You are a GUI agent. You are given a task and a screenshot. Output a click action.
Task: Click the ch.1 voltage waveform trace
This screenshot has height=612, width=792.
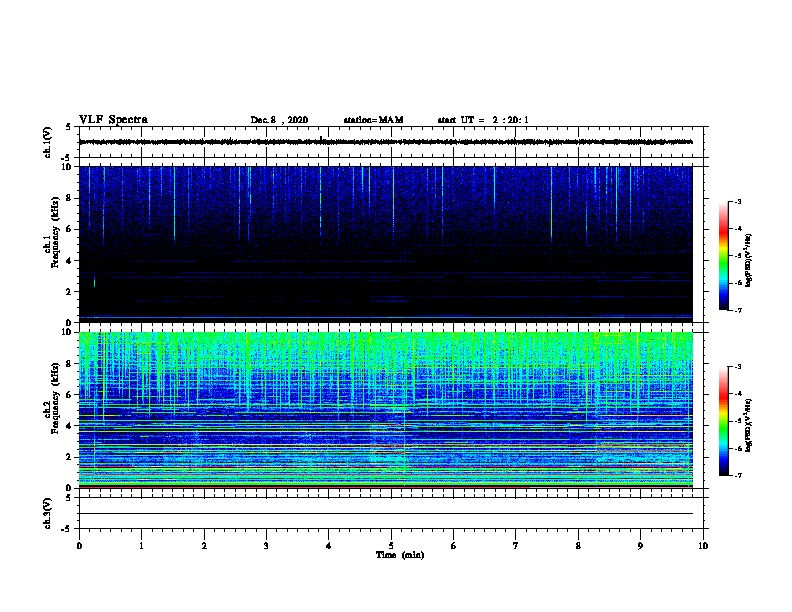point(385,142)
